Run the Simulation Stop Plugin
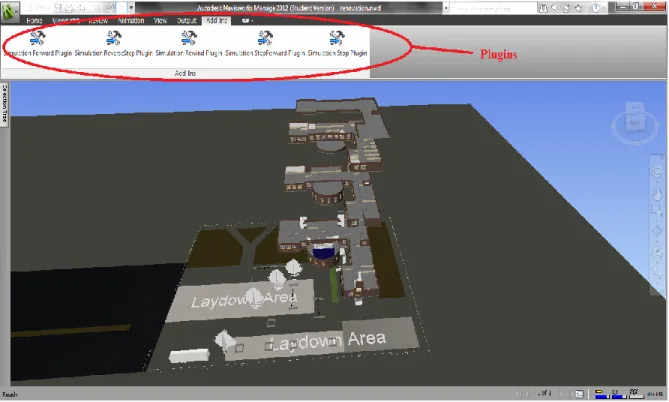The height and width of the screenshot is (402, 669). click(337, 44)
